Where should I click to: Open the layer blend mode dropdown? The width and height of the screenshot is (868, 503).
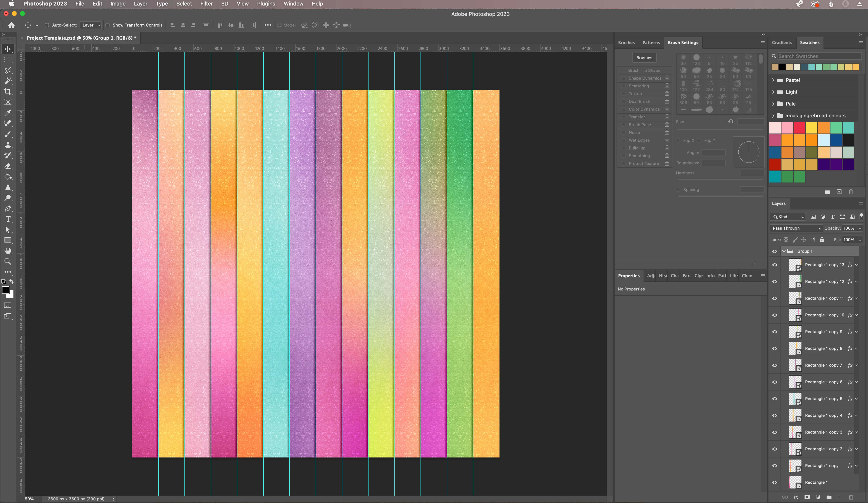point(796,228)
